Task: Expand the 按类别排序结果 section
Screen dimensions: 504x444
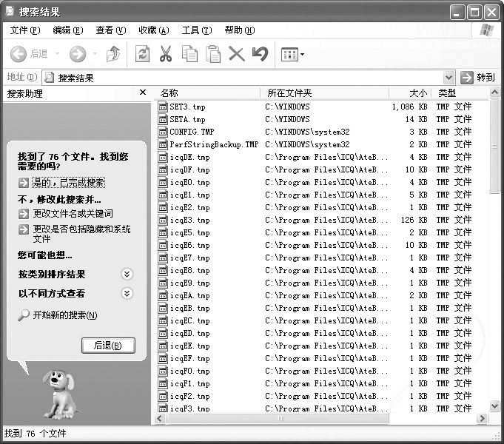Action: (x=127, y=275)
